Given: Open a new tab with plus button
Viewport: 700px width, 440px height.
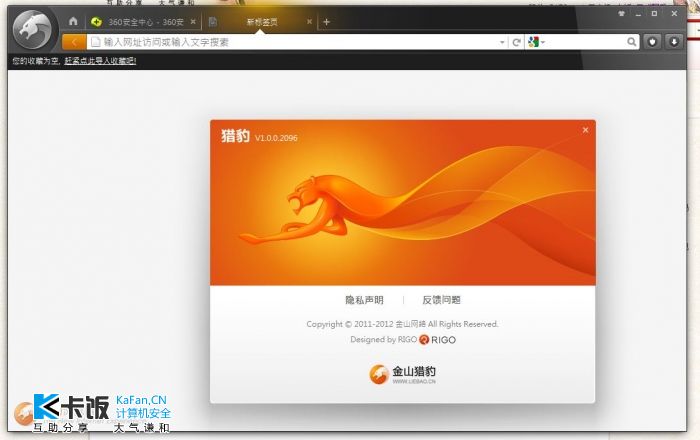Looking at the screenshot, I should [326, 22].
